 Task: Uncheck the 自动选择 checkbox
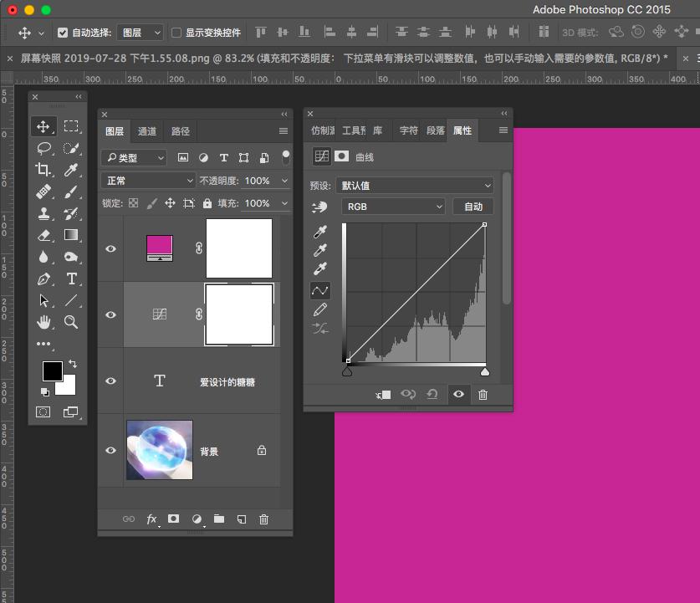pyautogui.click(x=63, y=33)
